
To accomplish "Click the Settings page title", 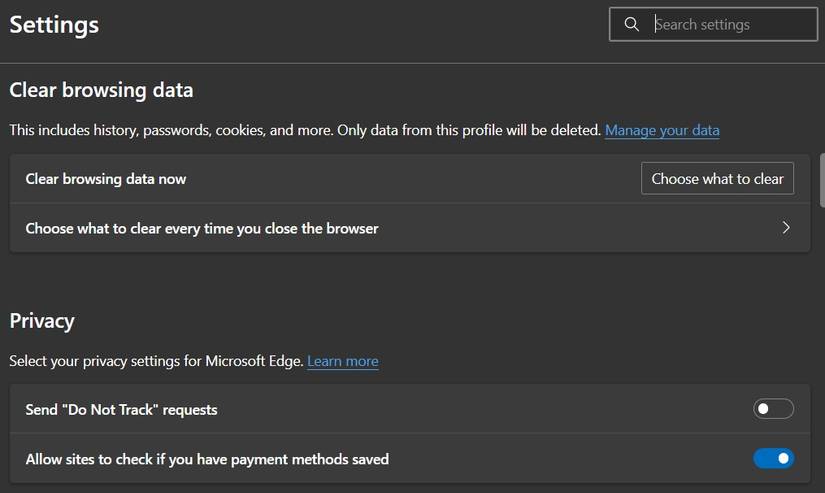I will point(54,25).
